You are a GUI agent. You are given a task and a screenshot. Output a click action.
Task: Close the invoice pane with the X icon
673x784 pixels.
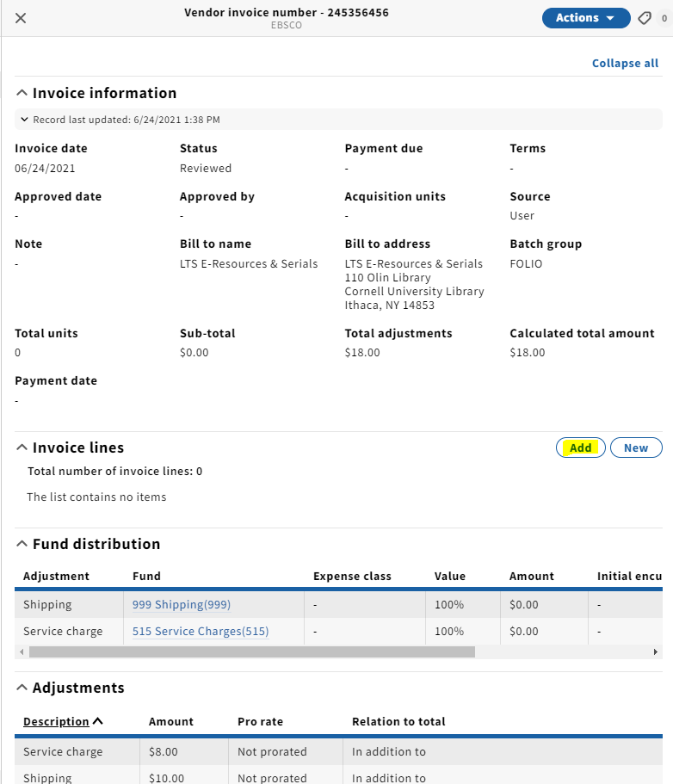tap(21, 18)
